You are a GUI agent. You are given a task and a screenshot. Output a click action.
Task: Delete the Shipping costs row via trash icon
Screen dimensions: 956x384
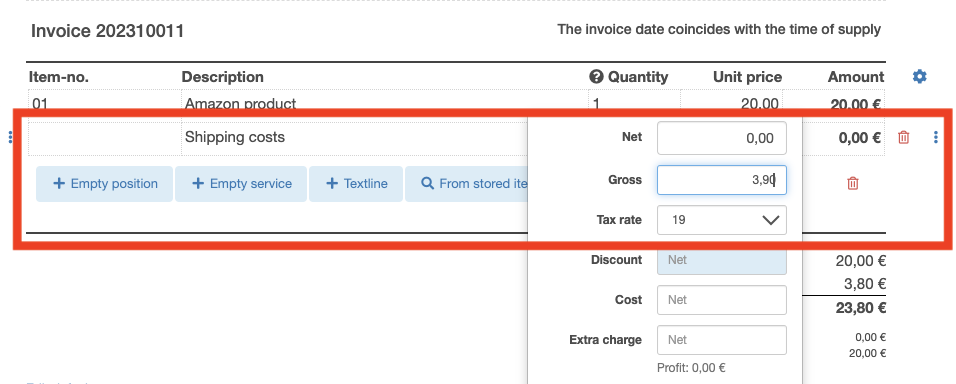(x=904, y=138)
